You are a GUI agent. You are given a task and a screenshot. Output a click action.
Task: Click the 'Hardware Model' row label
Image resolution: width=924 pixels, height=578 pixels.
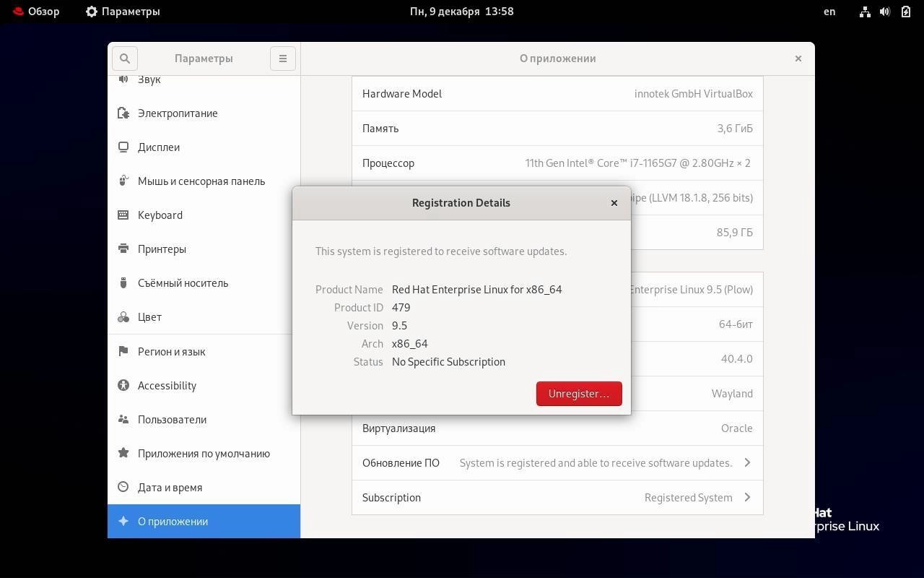pyautogui.click(x=402, y=93)
